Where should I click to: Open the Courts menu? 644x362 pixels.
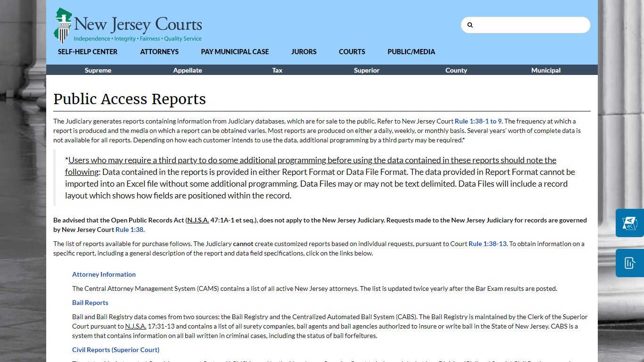click(352, 52)
